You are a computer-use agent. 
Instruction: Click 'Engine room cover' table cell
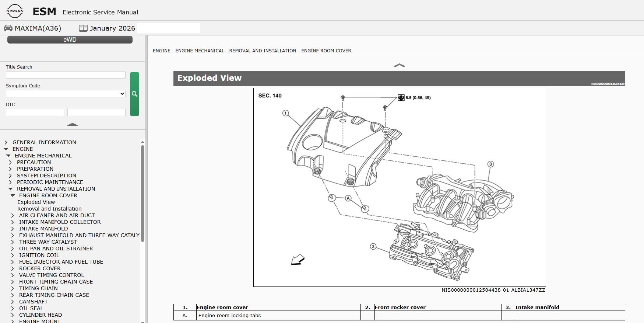(x=278, y=307)
